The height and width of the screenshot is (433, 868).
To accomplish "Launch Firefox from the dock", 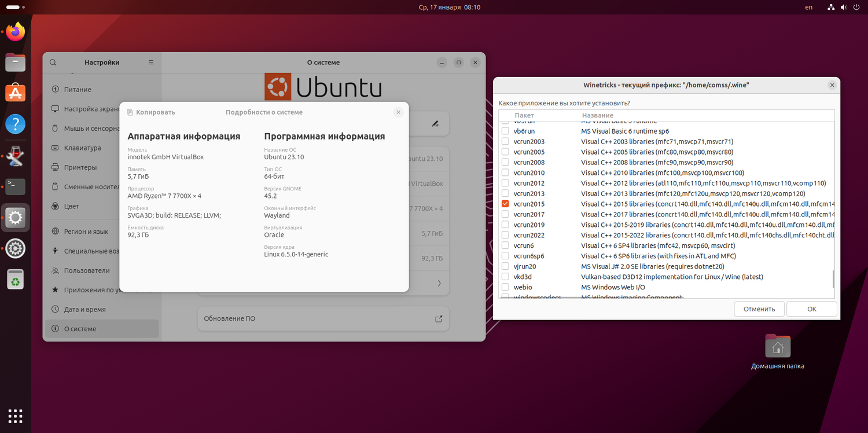I will coord(16,31).
